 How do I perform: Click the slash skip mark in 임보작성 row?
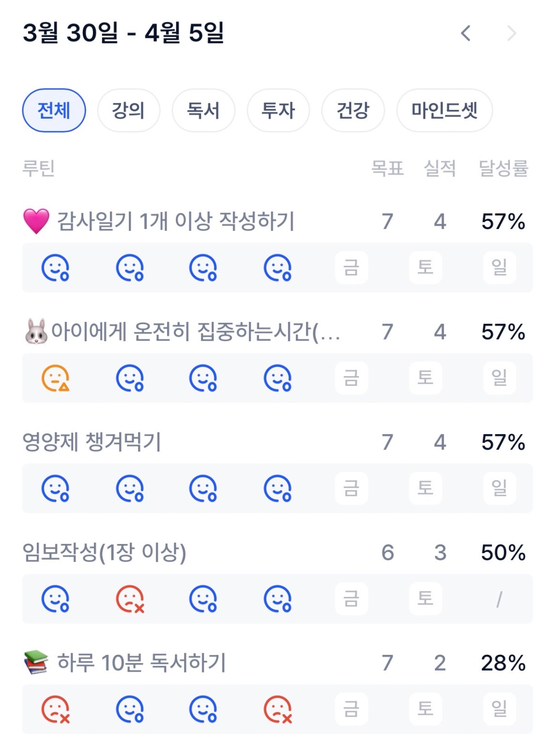coord(499,599)
